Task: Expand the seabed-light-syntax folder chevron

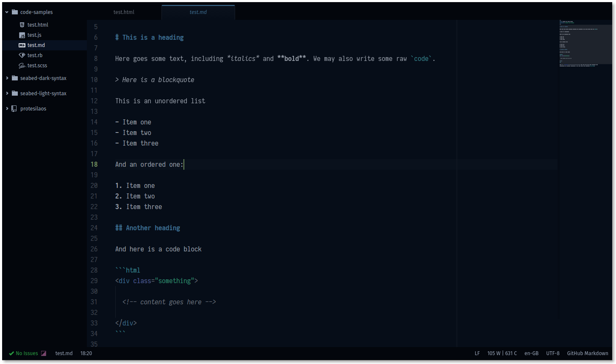Action: point(7,94)
